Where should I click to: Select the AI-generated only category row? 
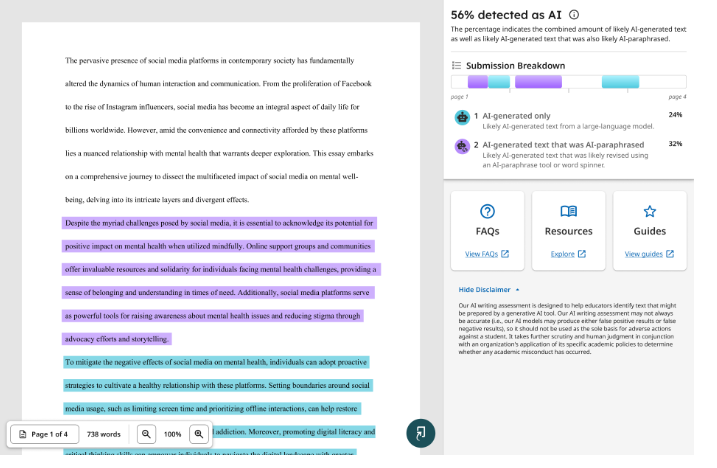tap(568, 120)
